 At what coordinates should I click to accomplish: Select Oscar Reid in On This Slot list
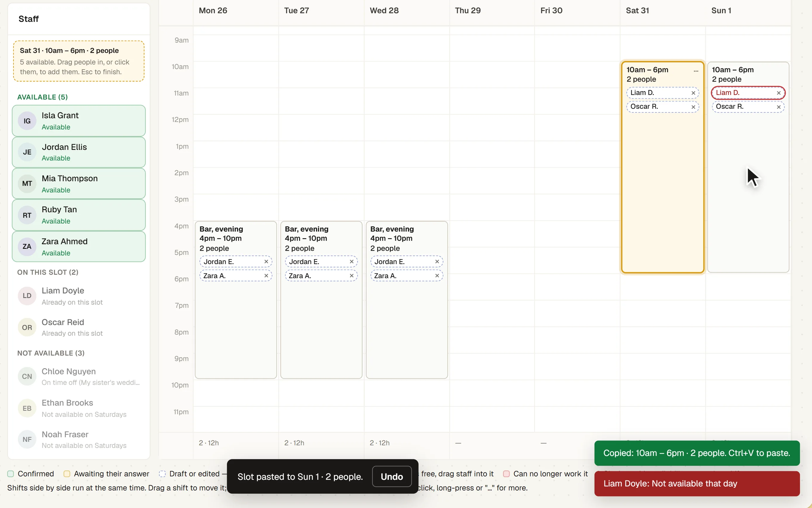[x=79, y=327]
